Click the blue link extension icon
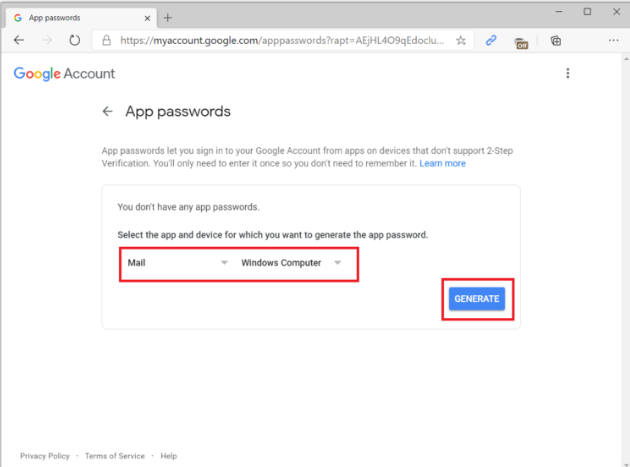Image resolution: width=630 pixels, height=467 pixels. coord(491,40)
